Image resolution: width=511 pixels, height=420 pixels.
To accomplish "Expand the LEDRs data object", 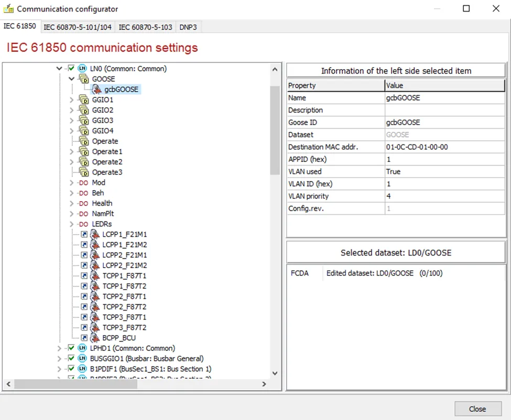I will click(x=71, y=224).
